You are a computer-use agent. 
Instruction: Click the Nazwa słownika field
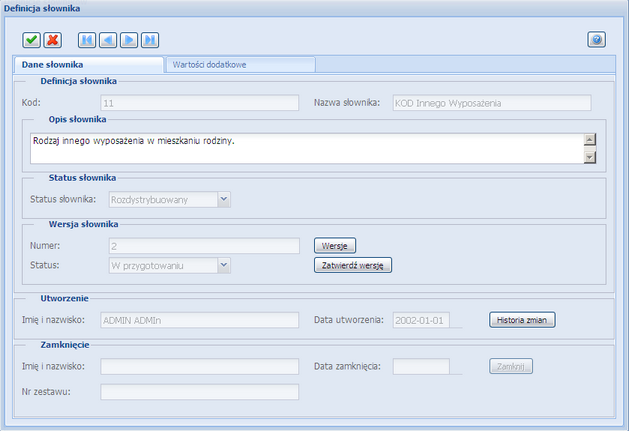[489, 102]
